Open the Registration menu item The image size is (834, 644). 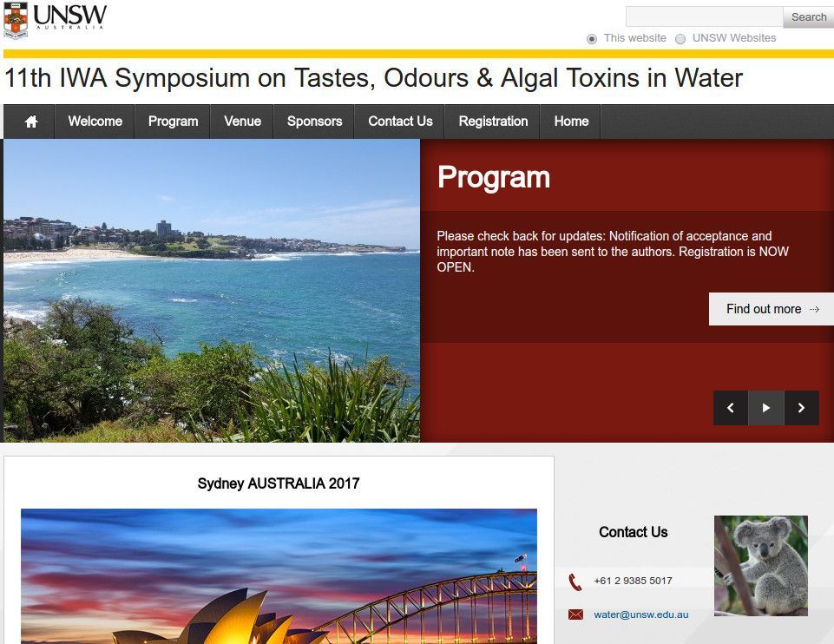pos(493,122)
